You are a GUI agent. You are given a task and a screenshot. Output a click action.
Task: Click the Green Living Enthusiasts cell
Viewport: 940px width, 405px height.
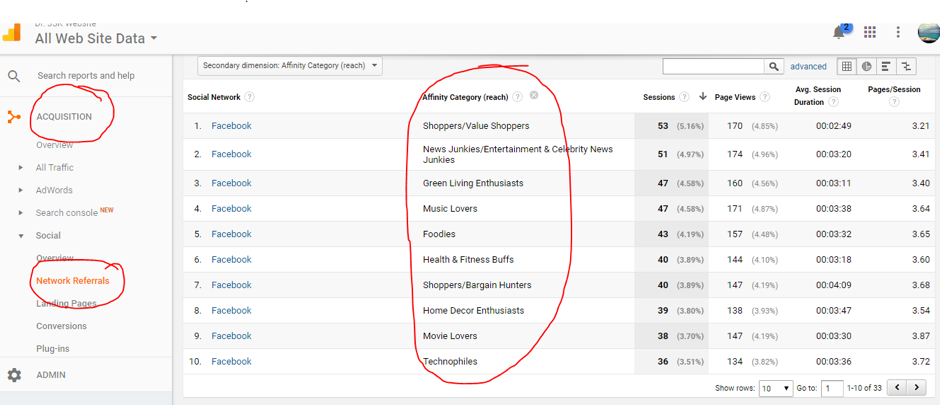pos(473,183)
